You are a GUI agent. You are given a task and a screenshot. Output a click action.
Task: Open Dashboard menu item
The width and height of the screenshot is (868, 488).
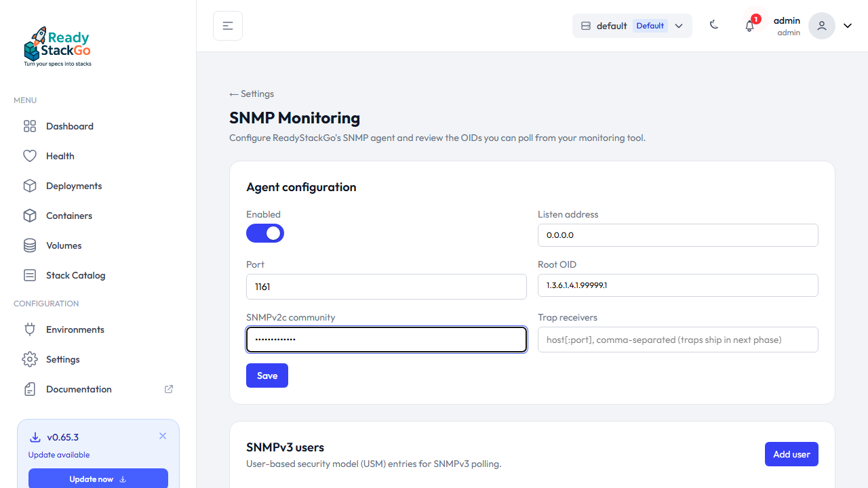[98, 126]
